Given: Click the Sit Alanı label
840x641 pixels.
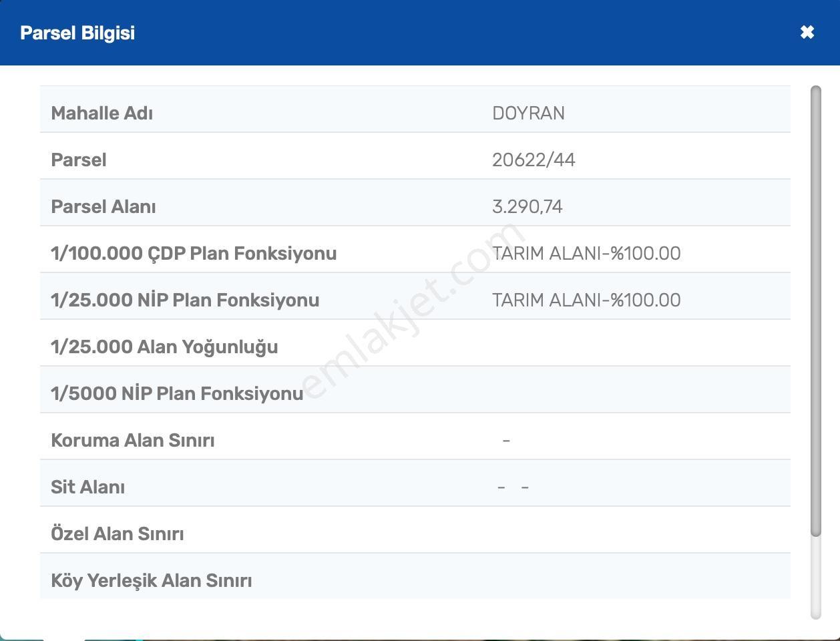Looking at the screenshot, I should tap(87, 487).
